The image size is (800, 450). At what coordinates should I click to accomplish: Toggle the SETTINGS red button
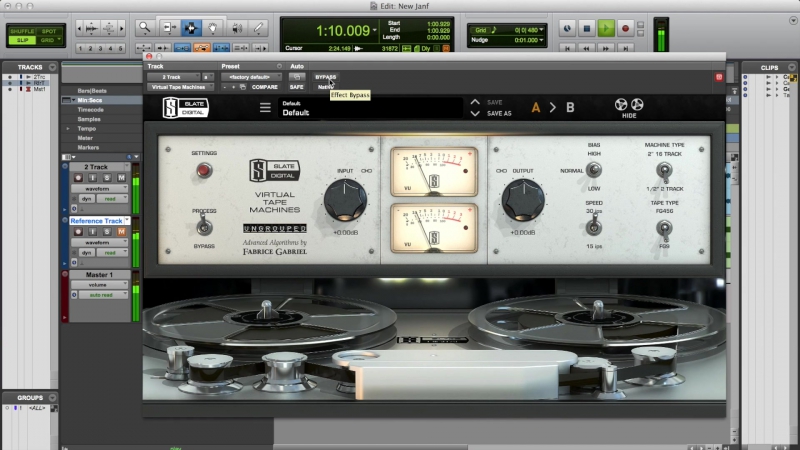point(204,170)
